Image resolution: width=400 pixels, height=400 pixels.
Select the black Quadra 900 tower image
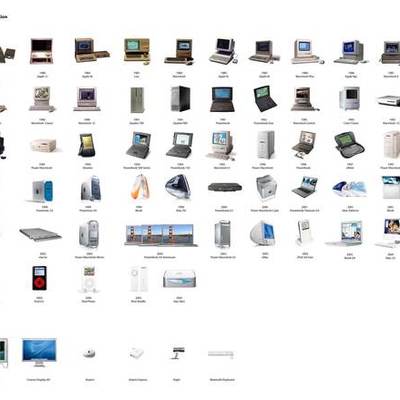click(180, 99)
